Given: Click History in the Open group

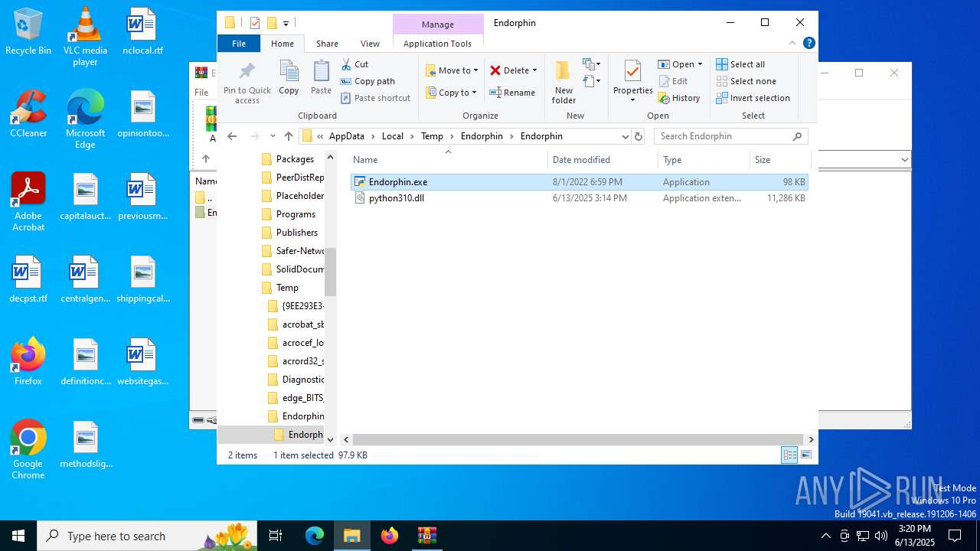Looking at the screenshot, I should (x=679, y=98).
